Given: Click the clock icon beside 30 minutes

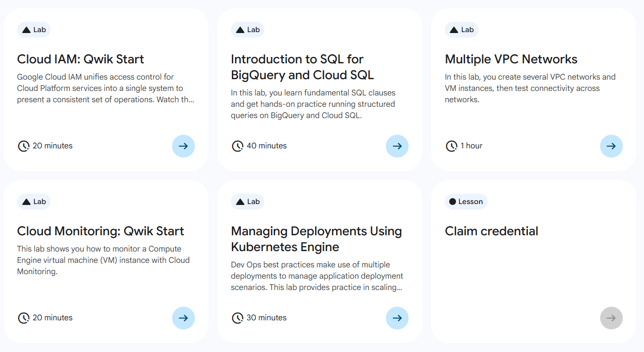Looking at the screenshot, I should click(x=237, y=318).
